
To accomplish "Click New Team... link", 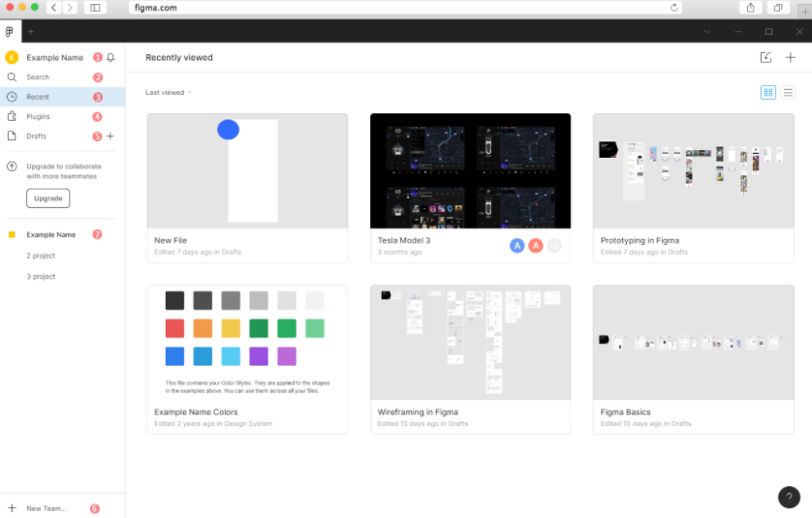I will (x=47, y=508).
